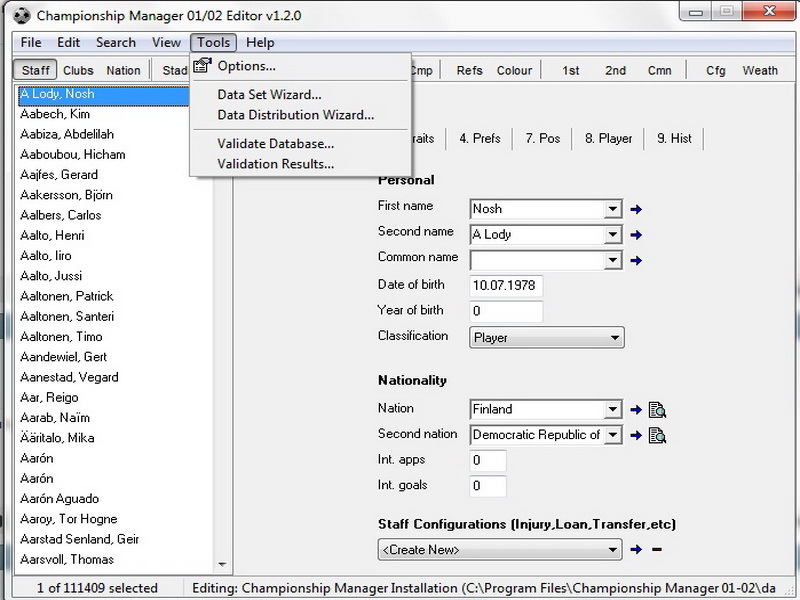Click the Options icon in Tools menu
800x600 pixels.
pyautogui.click(x=203, y=65)
